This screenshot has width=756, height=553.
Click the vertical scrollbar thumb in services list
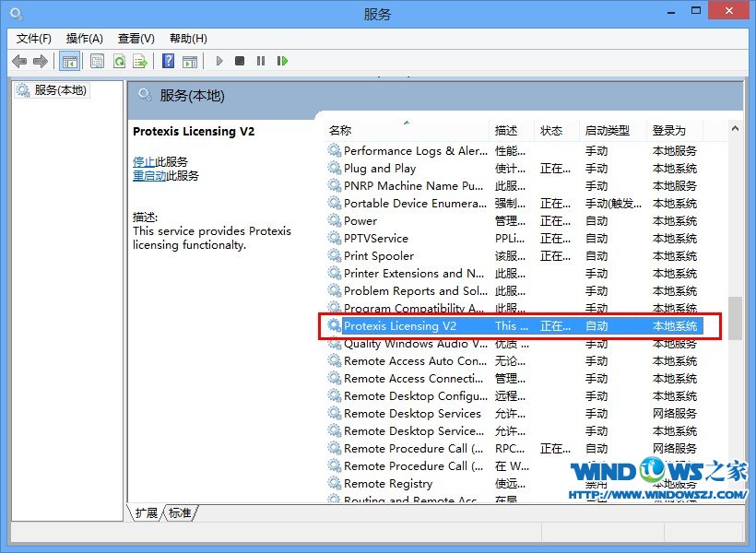click(734, 318)
